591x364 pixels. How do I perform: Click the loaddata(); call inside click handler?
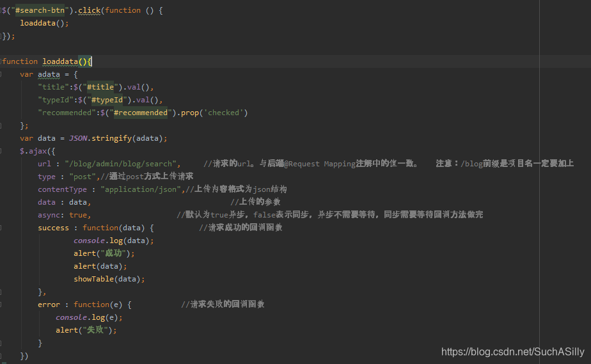(x=45, y=24)
